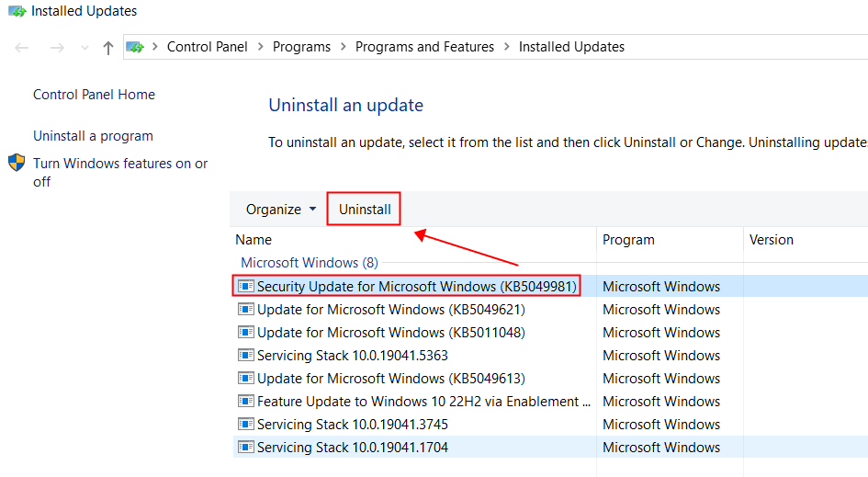Click the address bar Control Panel icon
This screenshot has height=477, width=868.
tap(135, 47)
